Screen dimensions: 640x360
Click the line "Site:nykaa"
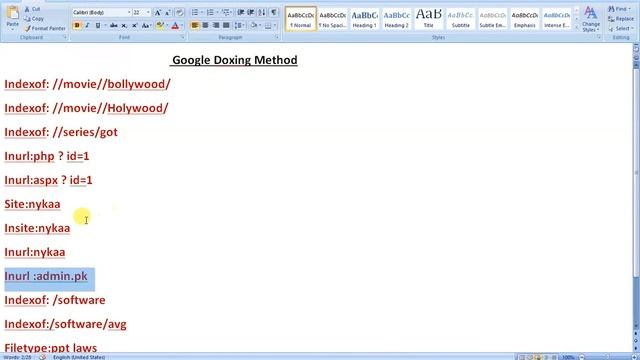(32, 204)
